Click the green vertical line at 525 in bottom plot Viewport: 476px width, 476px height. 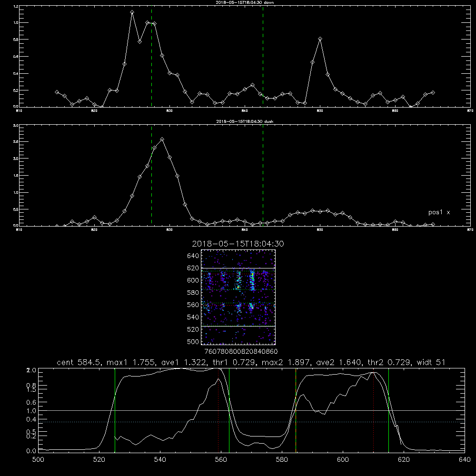[115, 410]
